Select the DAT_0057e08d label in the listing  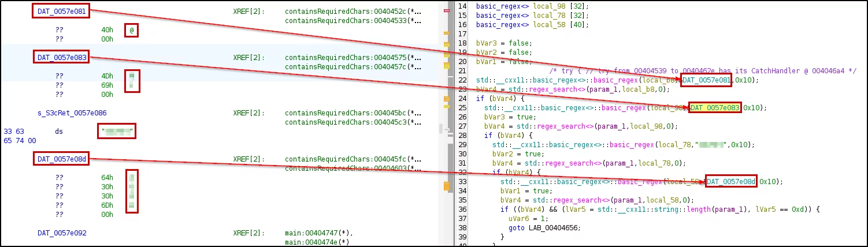tap(61, 159)
